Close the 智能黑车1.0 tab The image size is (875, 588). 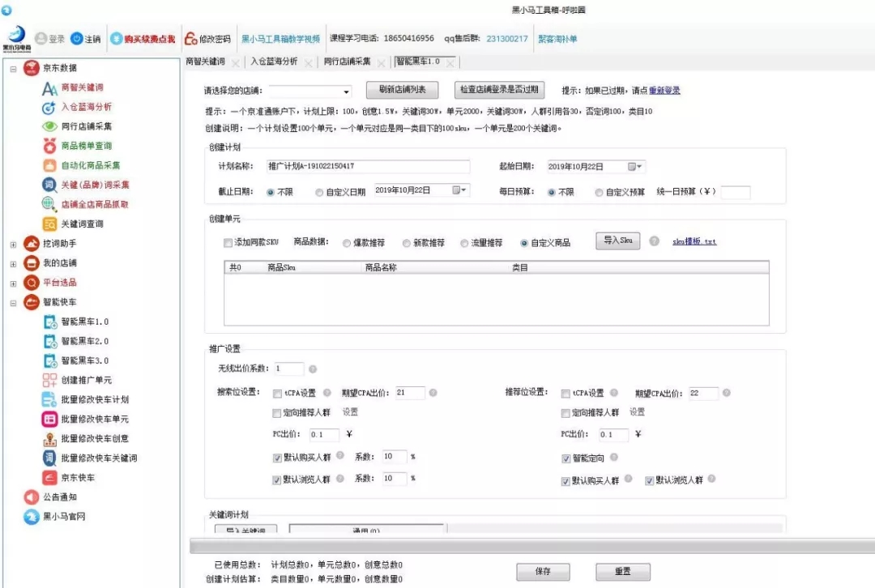[450, 63]
